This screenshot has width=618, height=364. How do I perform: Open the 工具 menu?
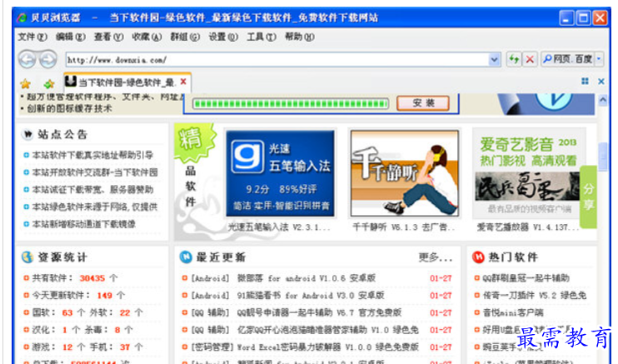(262, 37)
